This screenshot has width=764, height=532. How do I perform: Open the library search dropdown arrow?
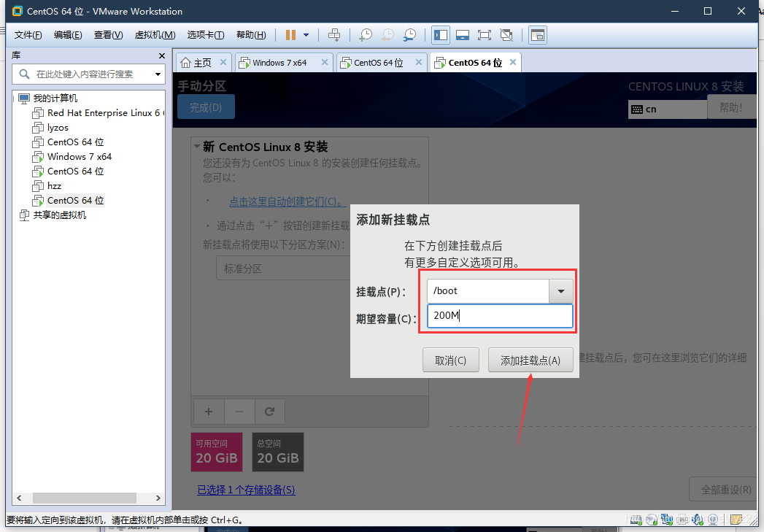pyautogui.click(x=158, y=74)
